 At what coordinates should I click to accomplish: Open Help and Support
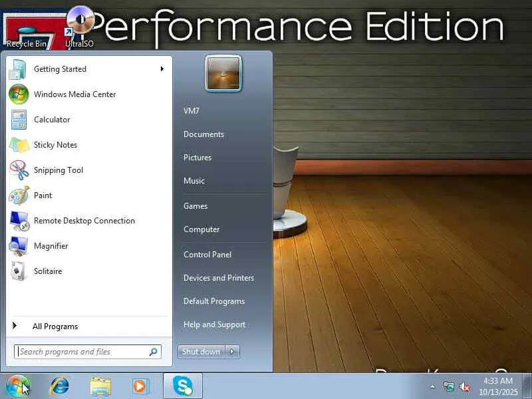(214, 325)
